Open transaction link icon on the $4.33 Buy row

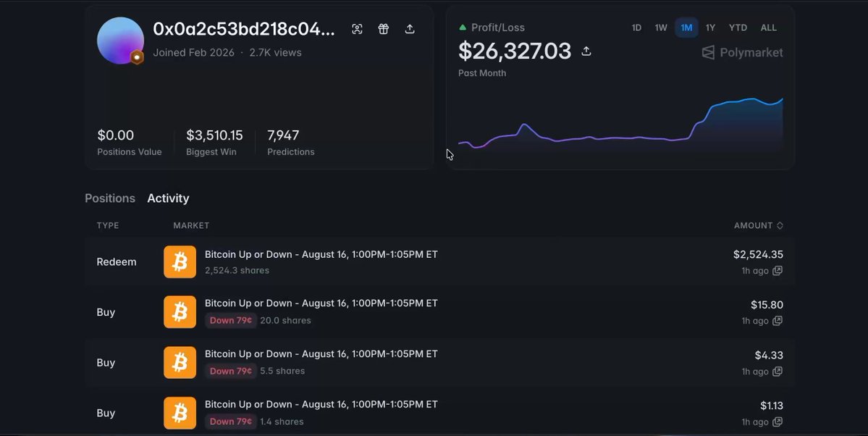(778, 372)
